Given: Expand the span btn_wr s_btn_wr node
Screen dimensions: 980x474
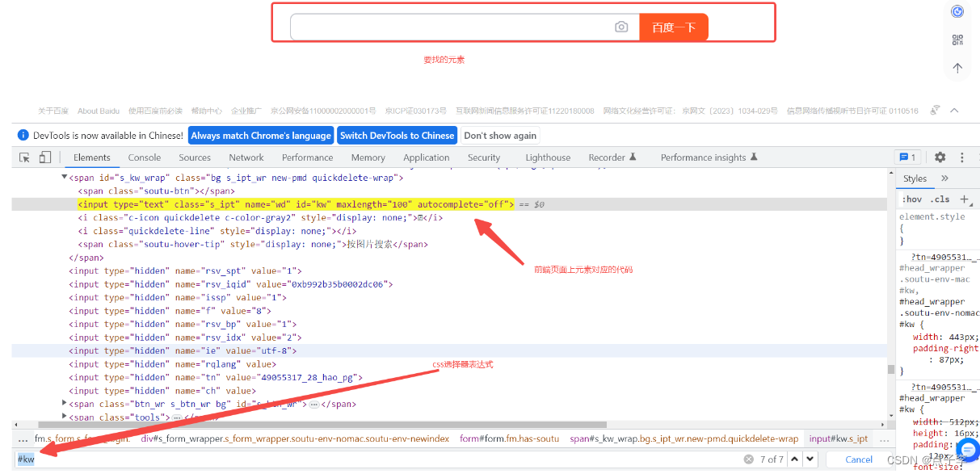Looking at the screenshot, I should pyautogui.click(x=65, y=403).
